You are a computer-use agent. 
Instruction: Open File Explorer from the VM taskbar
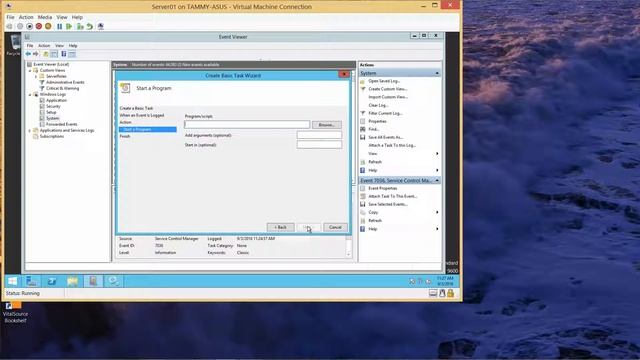72,281
